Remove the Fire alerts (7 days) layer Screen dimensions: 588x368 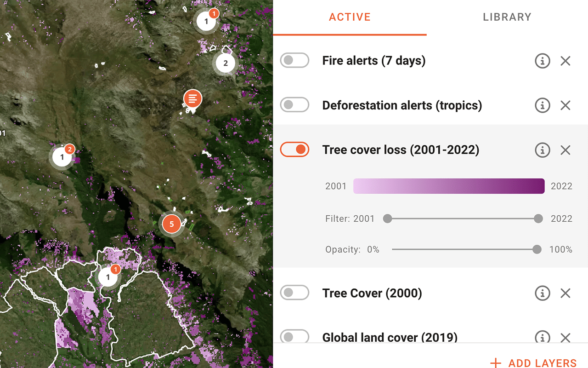click(565, 61)
